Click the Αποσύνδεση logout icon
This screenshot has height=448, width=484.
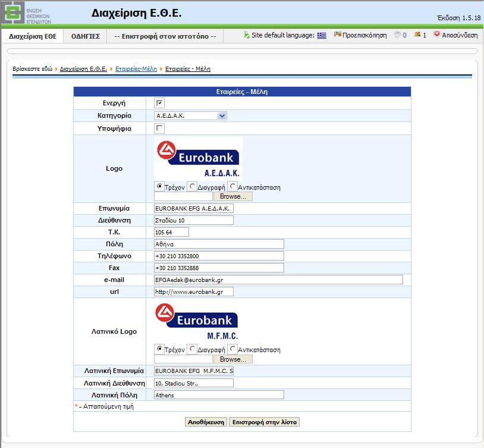click(436, 35)
